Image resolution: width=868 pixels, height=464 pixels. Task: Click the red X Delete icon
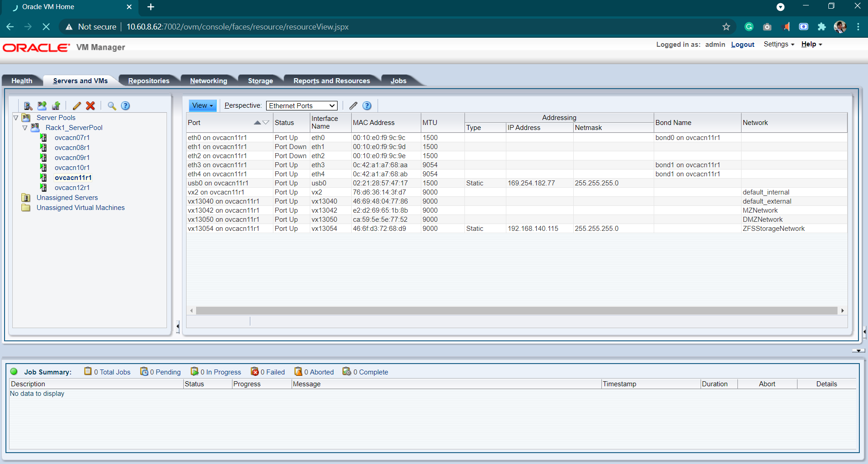pos(91,106)
